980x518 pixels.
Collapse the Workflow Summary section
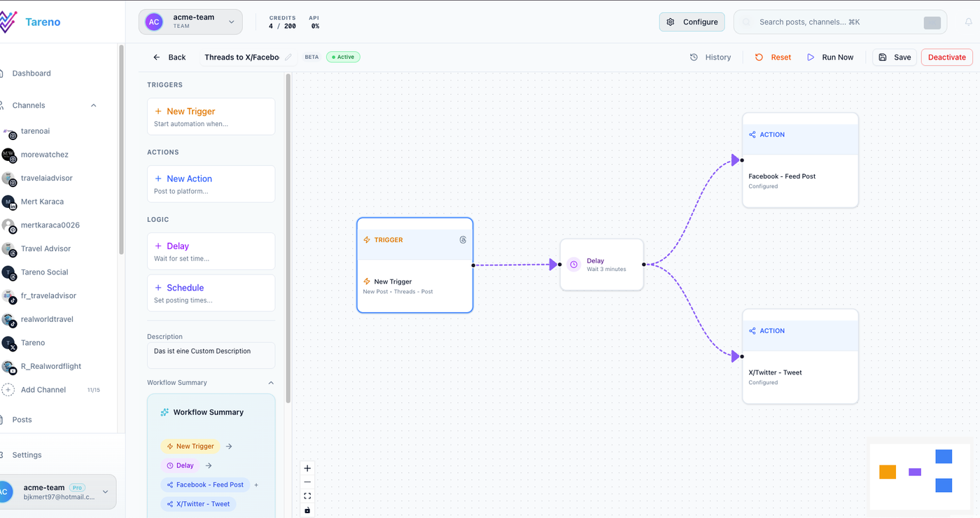click(271, 383)
